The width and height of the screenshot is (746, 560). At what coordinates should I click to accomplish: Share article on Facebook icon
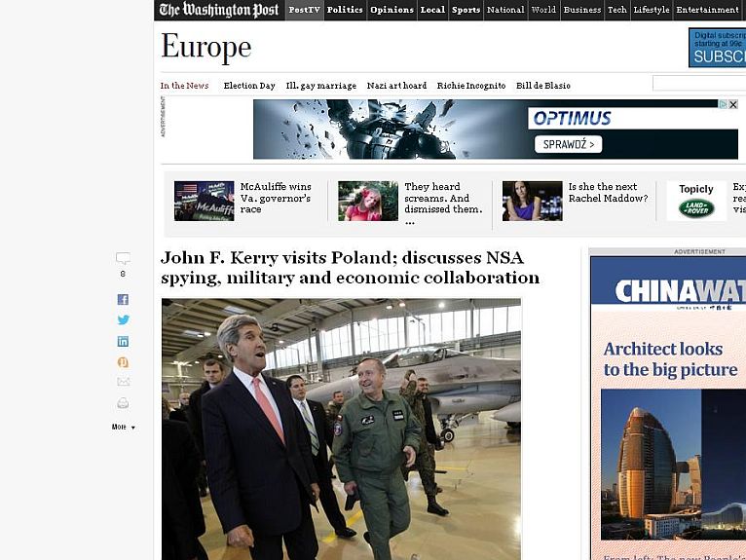123,299
